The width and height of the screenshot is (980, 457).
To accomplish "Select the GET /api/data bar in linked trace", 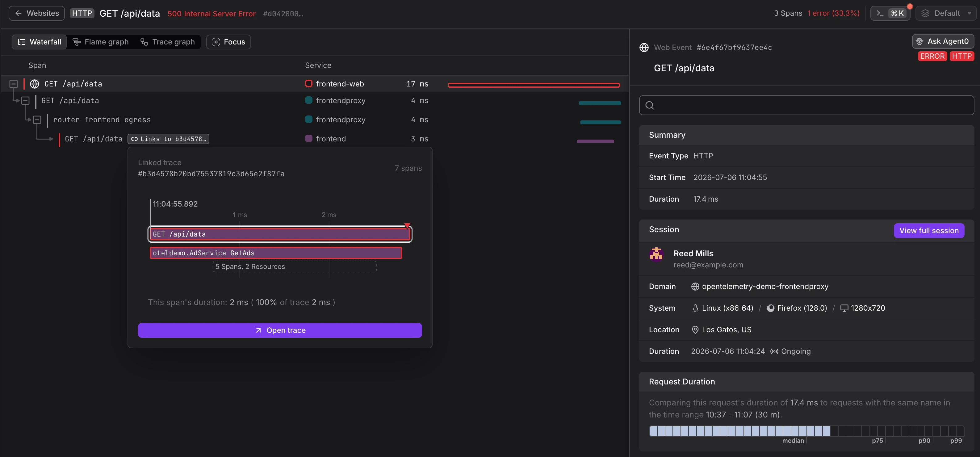I will coord(280,234).
